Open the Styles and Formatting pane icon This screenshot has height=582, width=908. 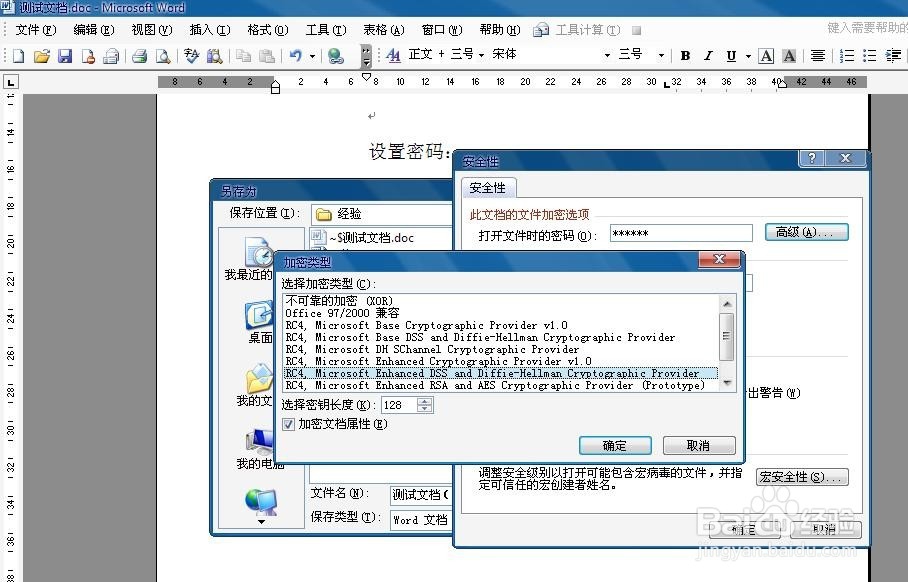(x=393, y=55)
